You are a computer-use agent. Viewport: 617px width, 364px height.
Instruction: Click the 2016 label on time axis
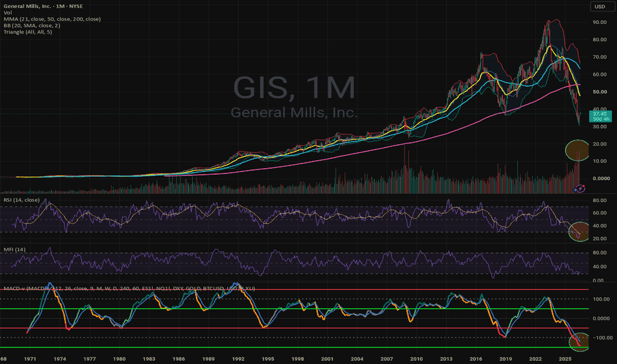point(476,359)
